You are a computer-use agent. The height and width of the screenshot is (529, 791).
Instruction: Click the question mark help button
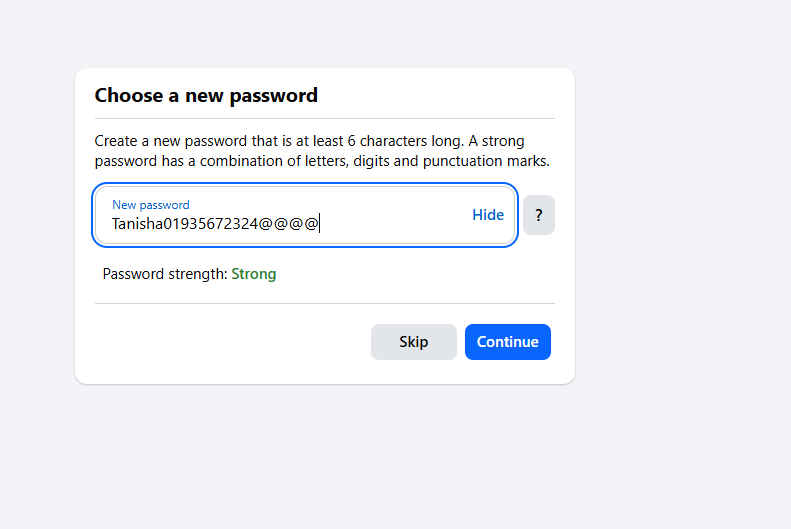[538, 215]
